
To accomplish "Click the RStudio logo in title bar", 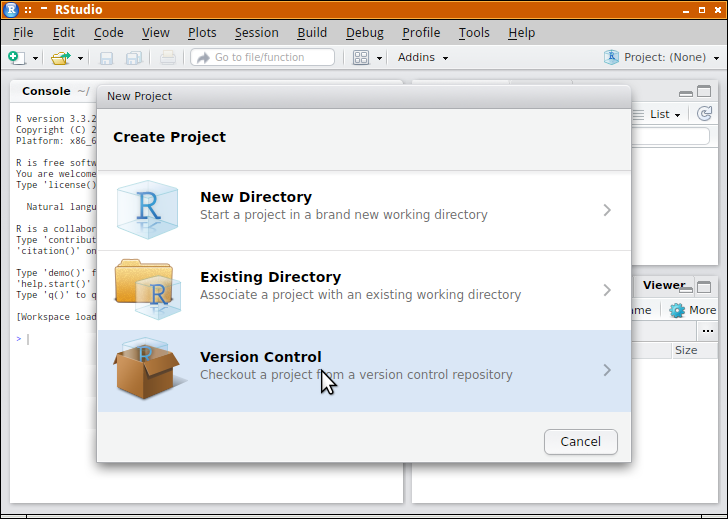I will [11, 9].
